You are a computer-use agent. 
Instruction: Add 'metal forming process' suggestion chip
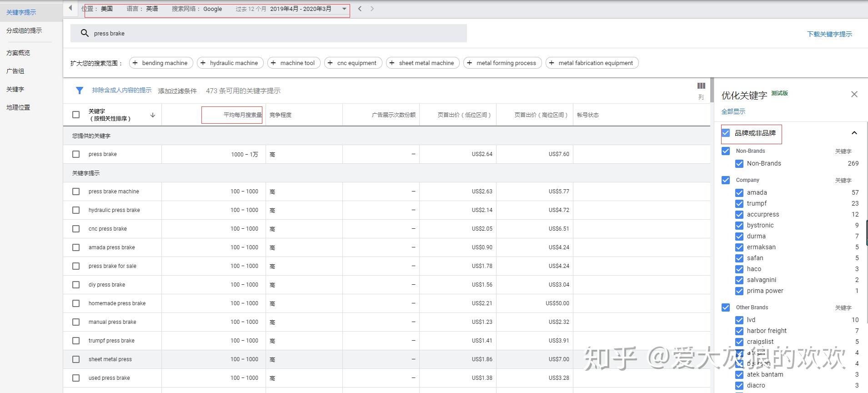[502, 63]
